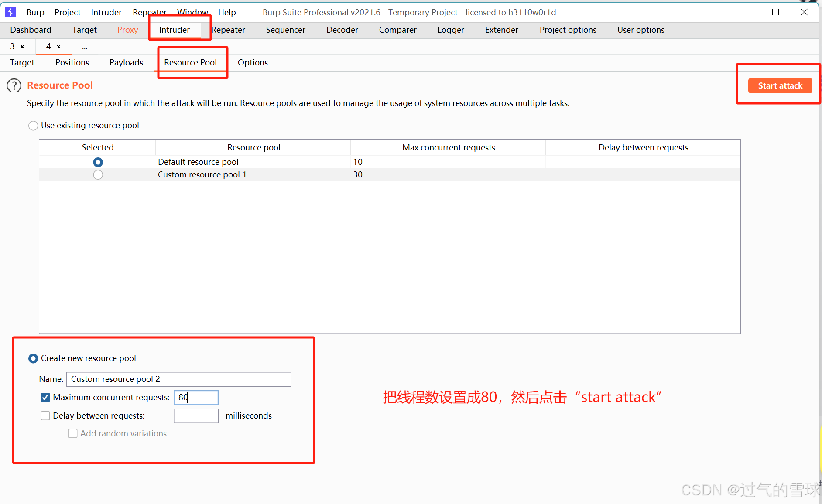
Task: Enable the "Delay between requests" checkbox
Action: click(45, 415)
